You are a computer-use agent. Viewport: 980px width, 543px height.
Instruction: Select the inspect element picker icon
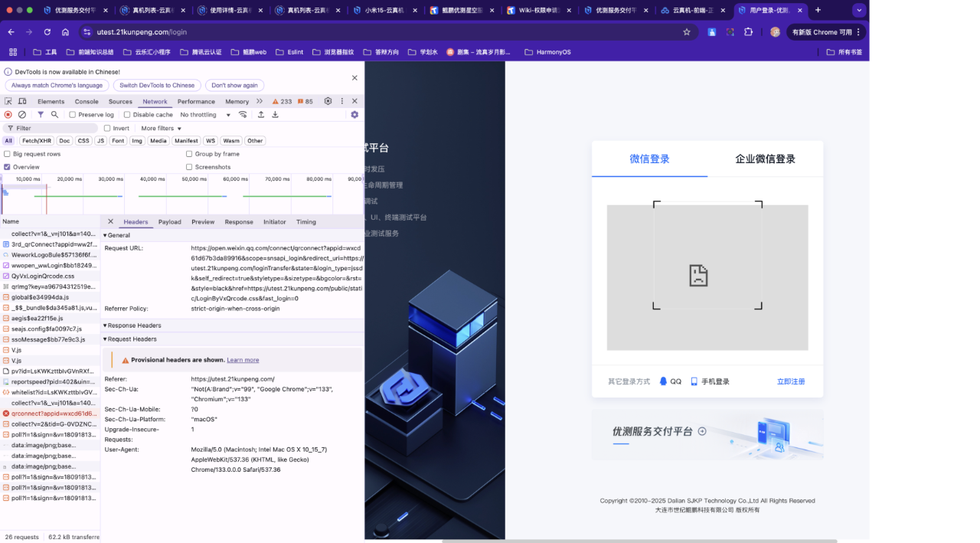(x=8, y=101)
